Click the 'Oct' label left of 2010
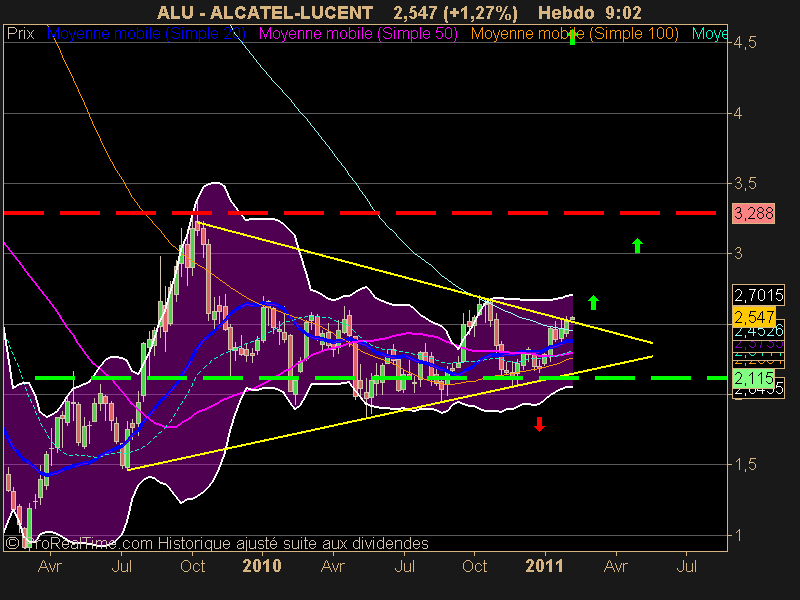Image resolution: width=800 pixels, height=600 pixels. point(192,566)
